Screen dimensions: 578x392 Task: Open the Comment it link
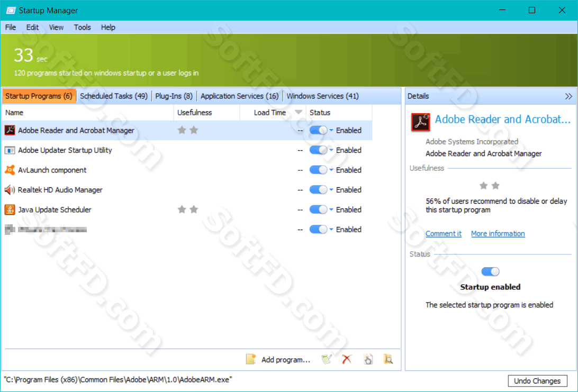coord(444,234)
